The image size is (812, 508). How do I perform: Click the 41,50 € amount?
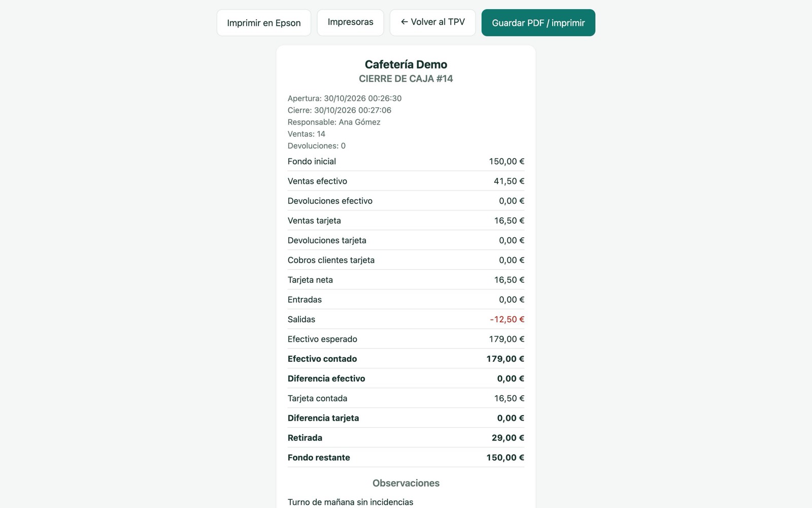click(x=509, y=181)
